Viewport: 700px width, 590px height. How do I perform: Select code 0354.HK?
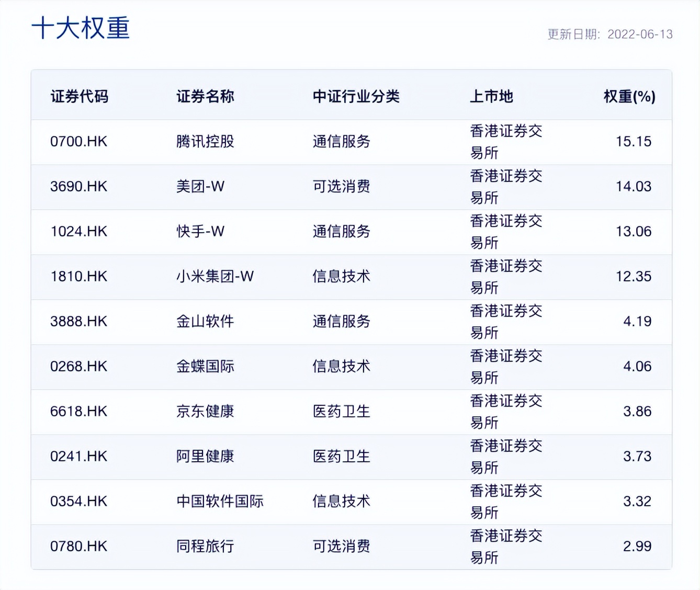(x=78, y=502)
